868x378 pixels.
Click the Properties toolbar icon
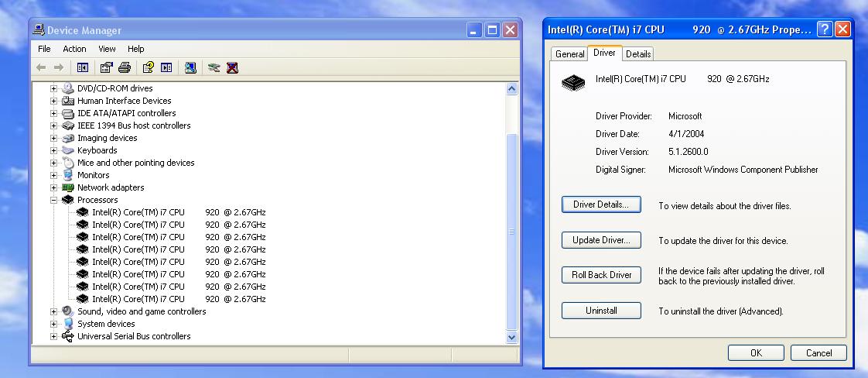(x=107, y=68)
